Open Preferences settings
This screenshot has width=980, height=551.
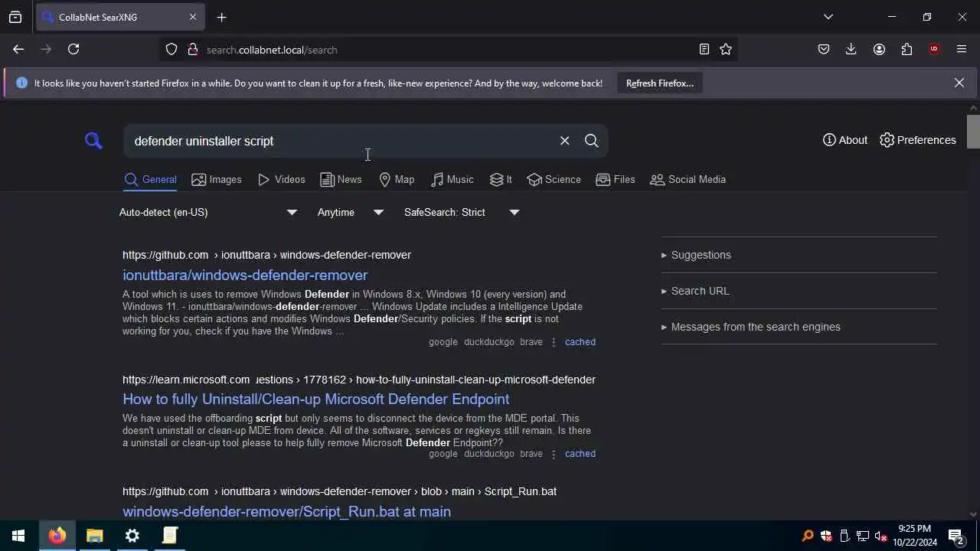point(918,140)
